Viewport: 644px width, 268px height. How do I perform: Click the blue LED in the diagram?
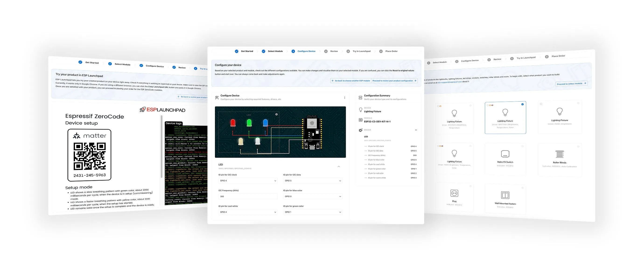(x=265, y=123)
